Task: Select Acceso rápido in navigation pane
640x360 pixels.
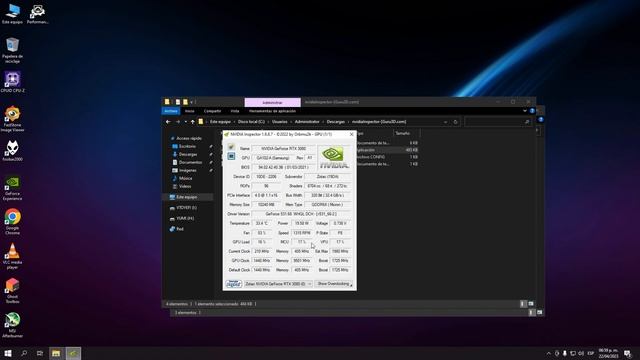Action: tap(186, 138)
